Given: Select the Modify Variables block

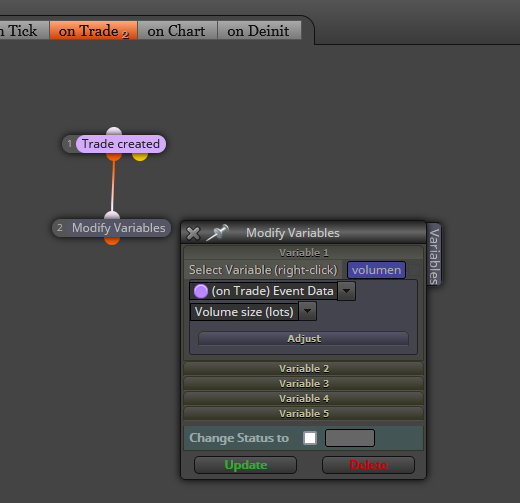Looking at the screenshot, I should 118,228.
